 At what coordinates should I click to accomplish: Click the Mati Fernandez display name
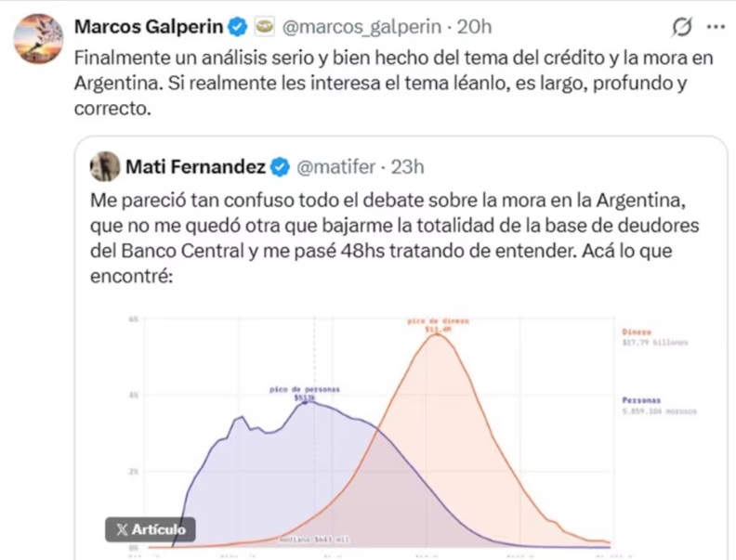point(196,166)
